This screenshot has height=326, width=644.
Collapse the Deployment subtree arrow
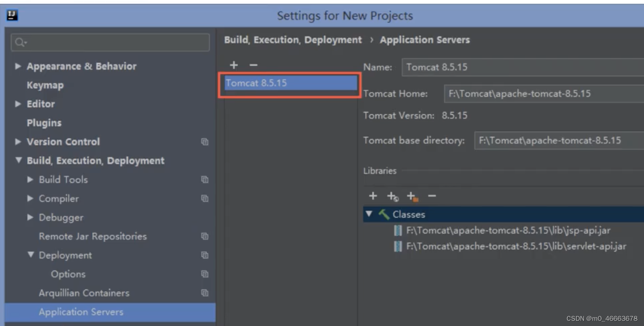(31, 255)
